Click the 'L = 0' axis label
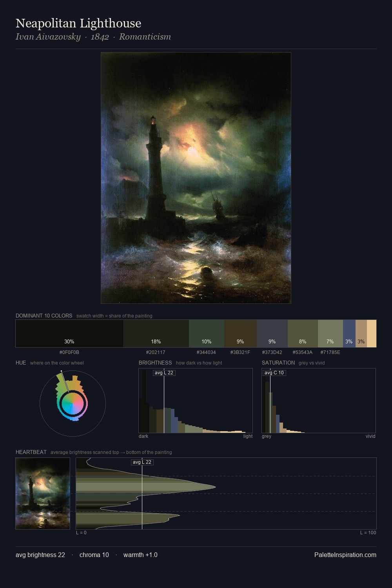The width and height of the screenshot is (392, 588). (x=81, y=533)
